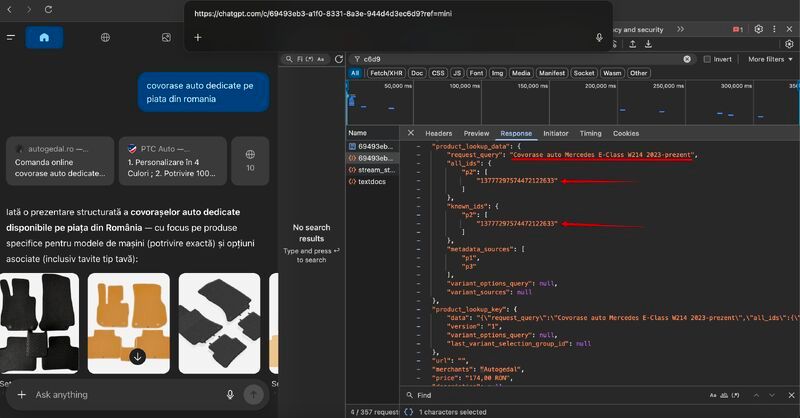
Task: Collapse the product_lookup_key JSON node
Action: point(419,309)
